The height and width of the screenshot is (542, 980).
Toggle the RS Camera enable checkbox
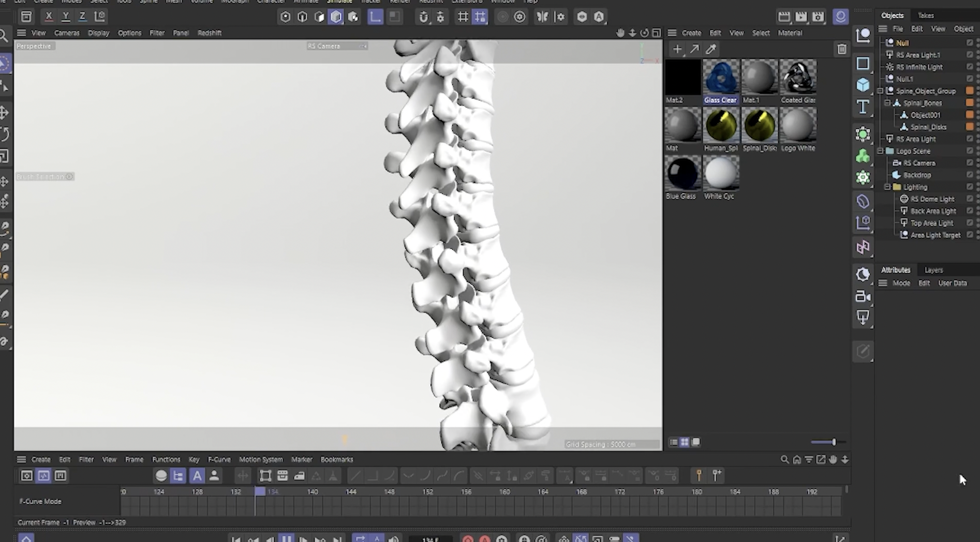point(970,163)
